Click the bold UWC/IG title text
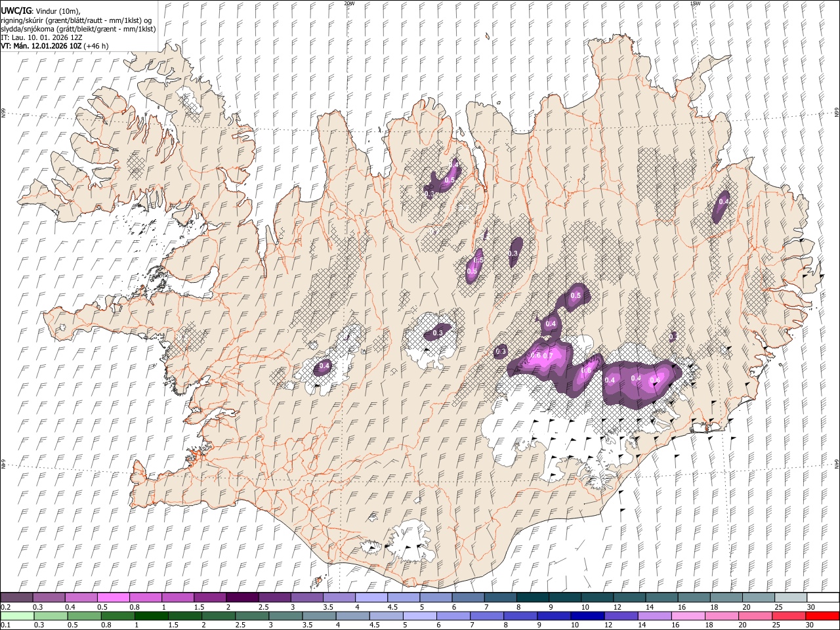840x630 pixels. click(16, 11)
